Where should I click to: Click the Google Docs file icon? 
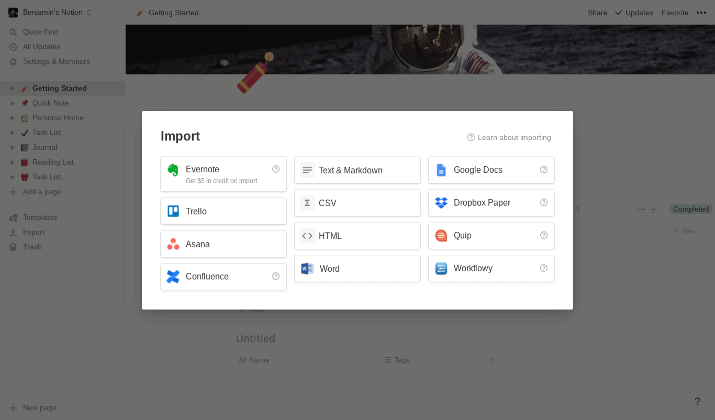tap(441, 170)
